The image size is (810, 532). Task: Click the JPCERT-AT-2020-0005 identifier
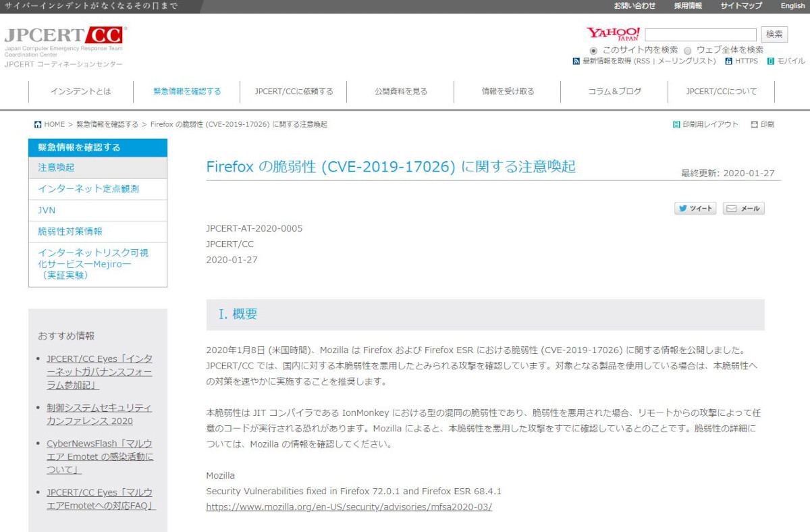pyautogui.click(x=254, y=228)
